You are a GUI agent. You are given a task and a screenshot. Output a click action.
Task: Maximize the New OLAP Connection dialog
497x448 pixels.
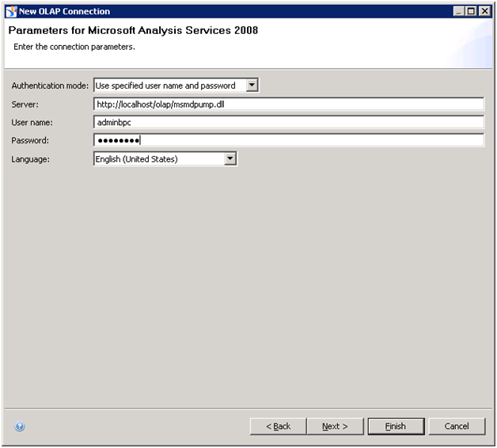tap(472, 11)
